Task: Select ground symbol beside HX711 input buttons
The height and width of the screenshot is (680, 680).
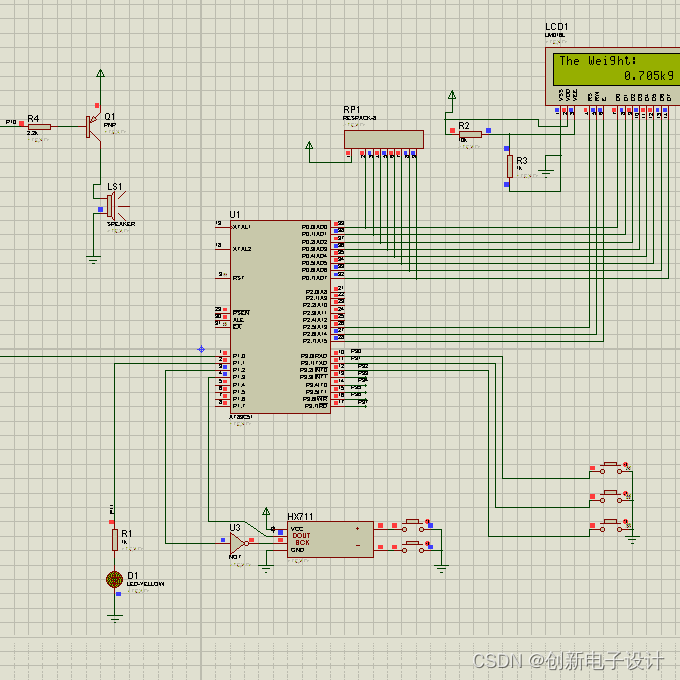Action: [441, 569]
